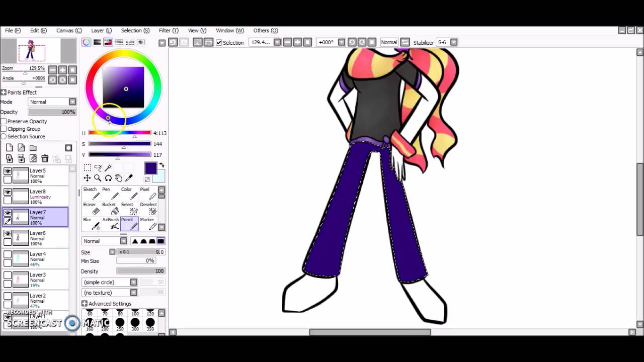This screenshot has width=644, height=362.
Task: Expand the Advanced Settings section
Action: 107,304
